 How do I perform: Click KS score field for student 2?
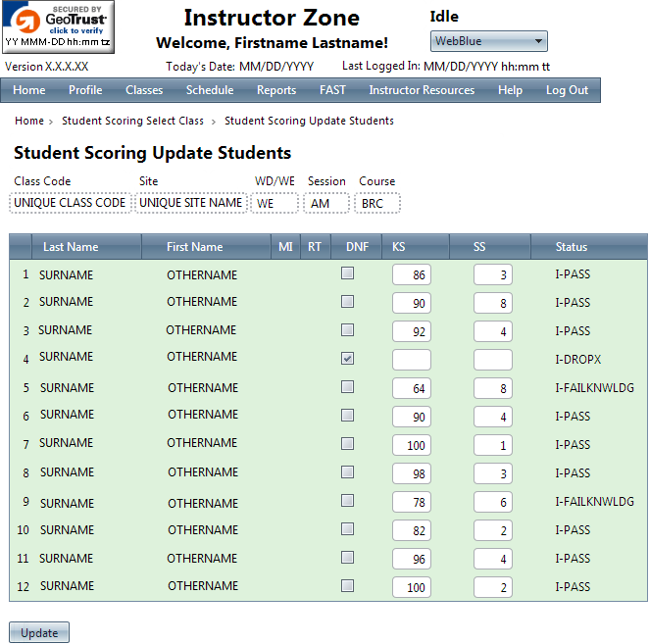coord(412,303)
